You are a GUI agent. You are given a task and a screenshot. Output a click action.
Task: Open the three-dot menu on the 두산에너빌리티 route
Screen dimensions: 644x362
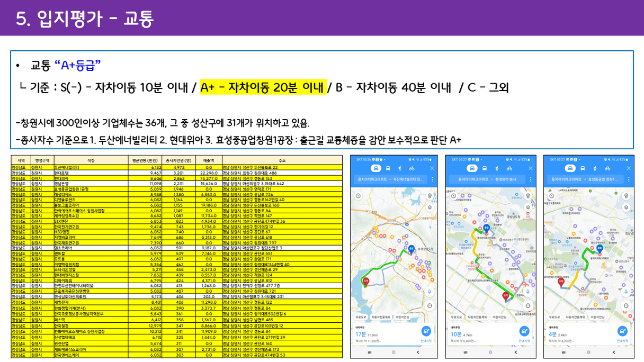tap(432, 179)
